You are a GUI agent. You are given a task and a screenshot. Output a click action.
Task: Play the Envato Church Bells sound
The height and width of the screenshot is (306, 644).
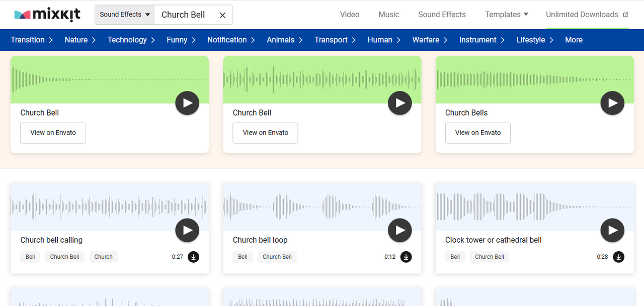(612, 103)
